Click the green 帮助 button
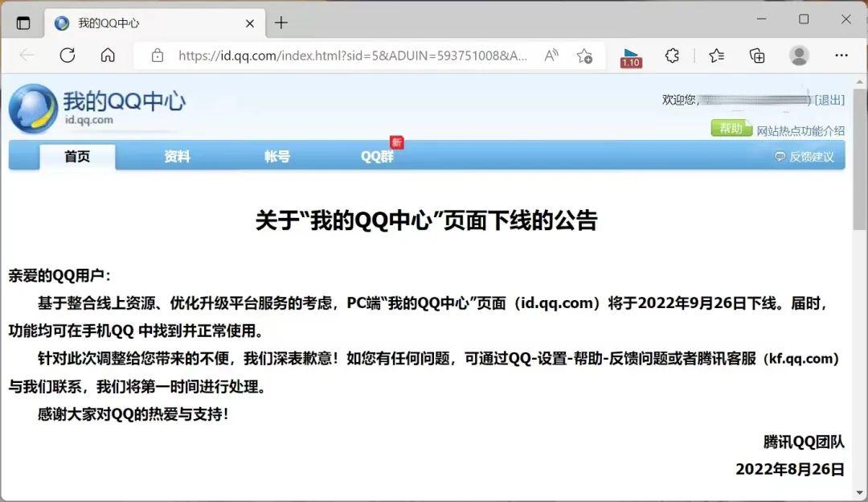868x502 pixels. (x=731, y=127)
